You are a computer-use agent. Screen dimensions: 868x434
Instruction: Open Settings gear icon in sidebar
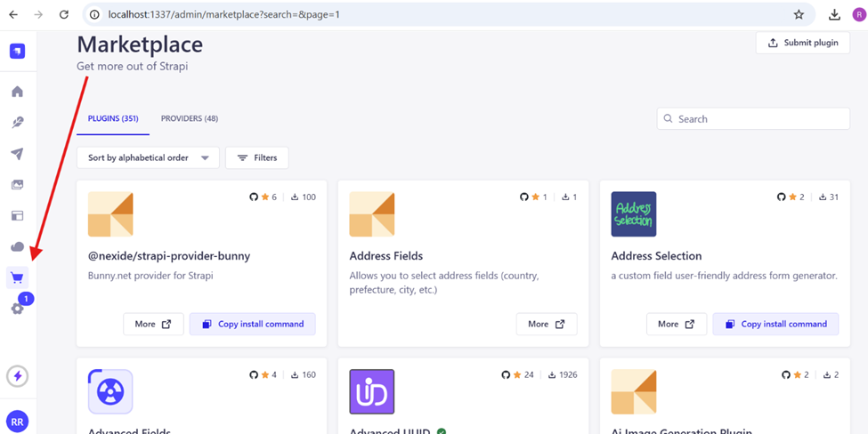click(x=17, y=309)
